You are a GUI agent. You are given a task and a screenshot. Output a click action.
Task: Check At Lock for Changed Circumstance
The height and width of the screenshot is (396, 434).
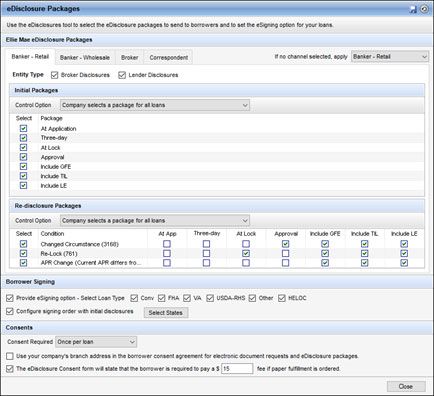tap(246, 244)
